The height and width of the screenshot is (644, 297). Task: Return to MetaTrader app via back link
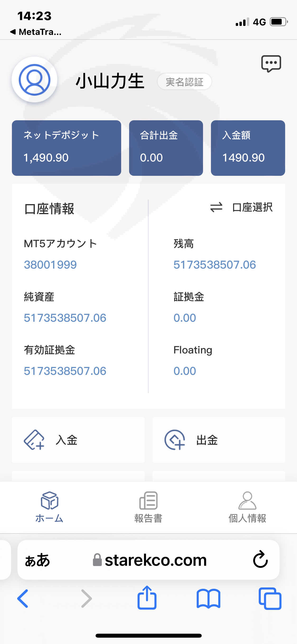[x=36, y=32]
